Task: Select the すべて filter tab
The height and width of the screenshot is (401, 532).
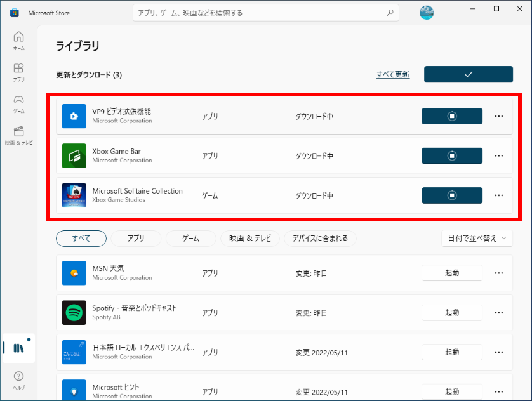Action: 81,239
